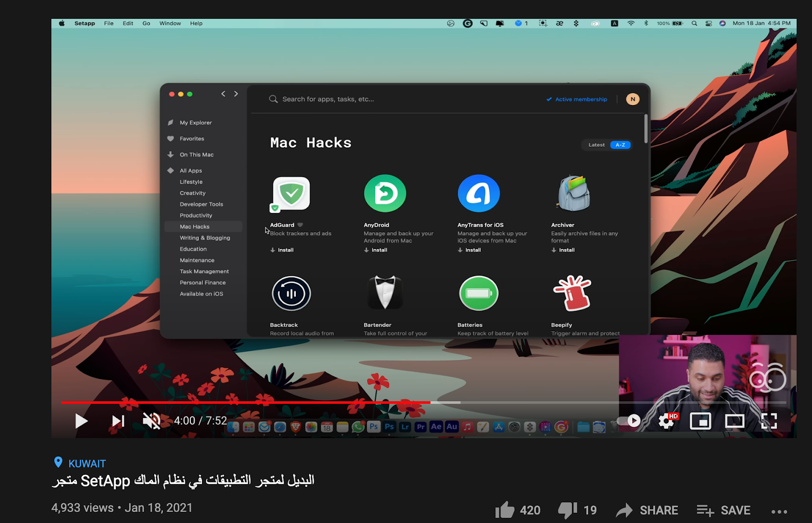Open Active membership link
The image size is (812, 523).
click(577, 99)
